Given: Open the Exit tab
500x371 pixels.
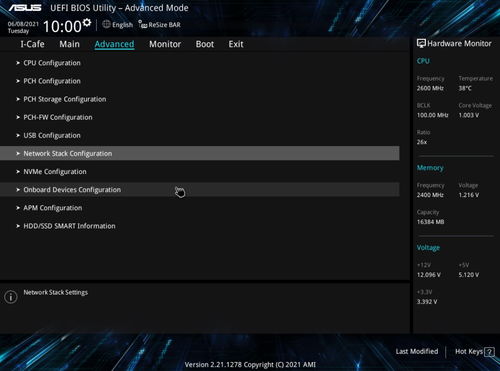Looking at the screenshot, I should tap(236, 44).
